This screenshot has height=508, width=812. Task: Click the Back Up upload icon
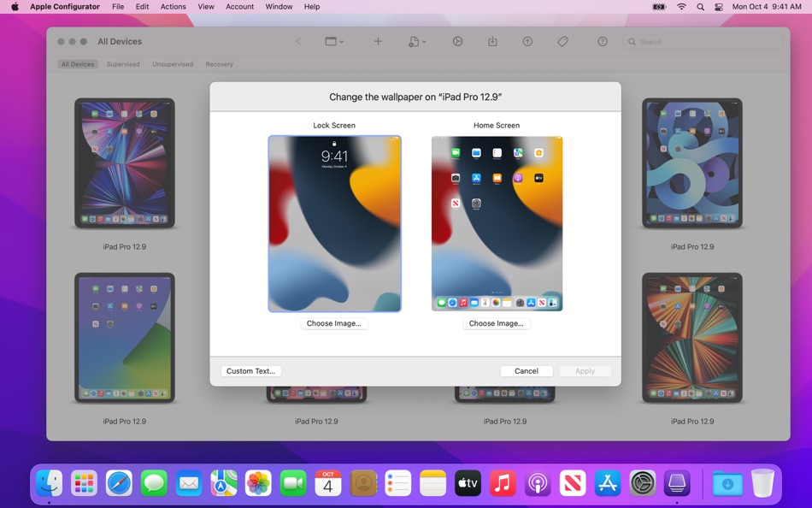[x=527, y=41]
